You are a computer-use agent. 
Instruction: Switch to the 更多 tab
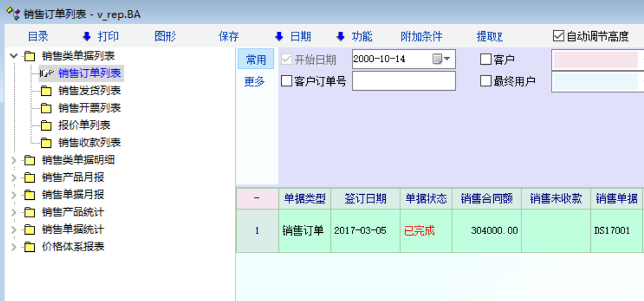(x=255, y=81)
